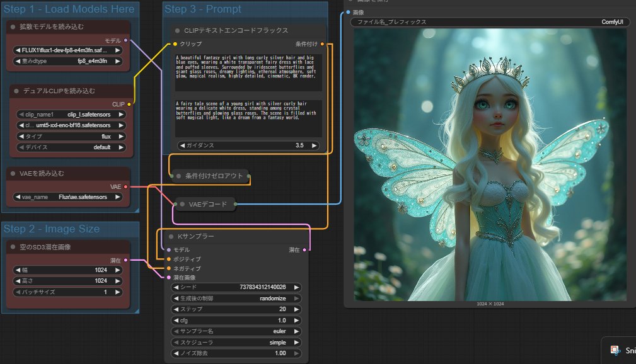The height and width of the screenshot is (364, 636).
Task: Decrease the ガイダンス value with the left arrow
Action: pos(182,145)
